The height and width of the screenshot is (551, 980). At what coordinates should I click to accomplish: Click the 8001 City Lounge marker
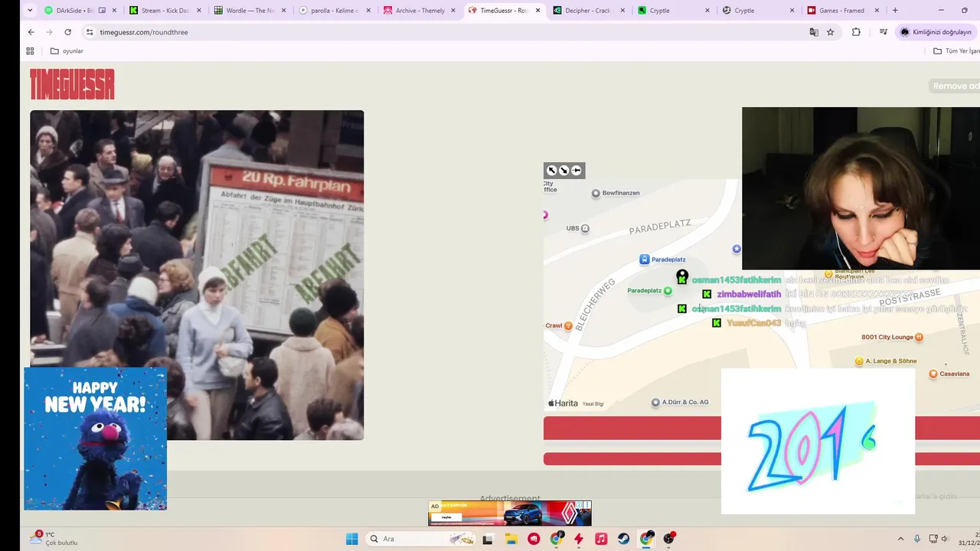click(x=919, y=337)
